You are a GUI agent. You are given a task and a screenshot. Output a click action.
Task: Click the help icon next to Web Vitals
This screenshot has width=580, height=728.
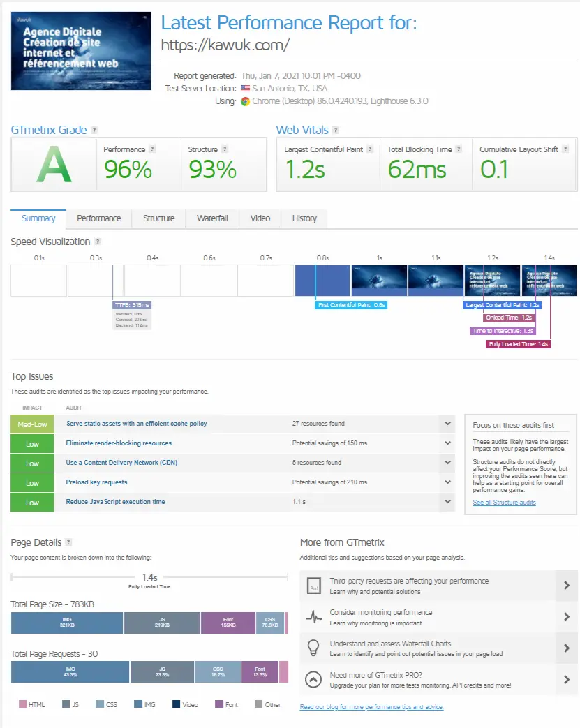[336, 130]
